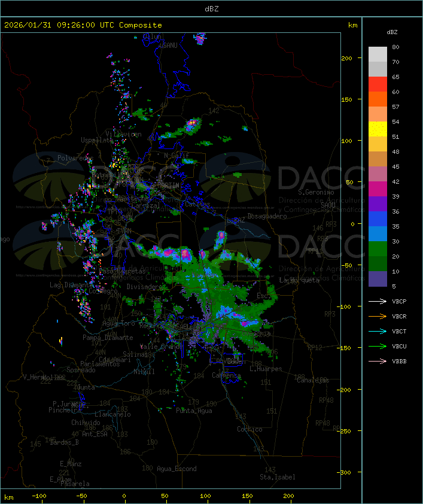423x504 pixels.
Task: Click the bright green 20-30 dBZ swatch
Action: (x=378, y=248)
